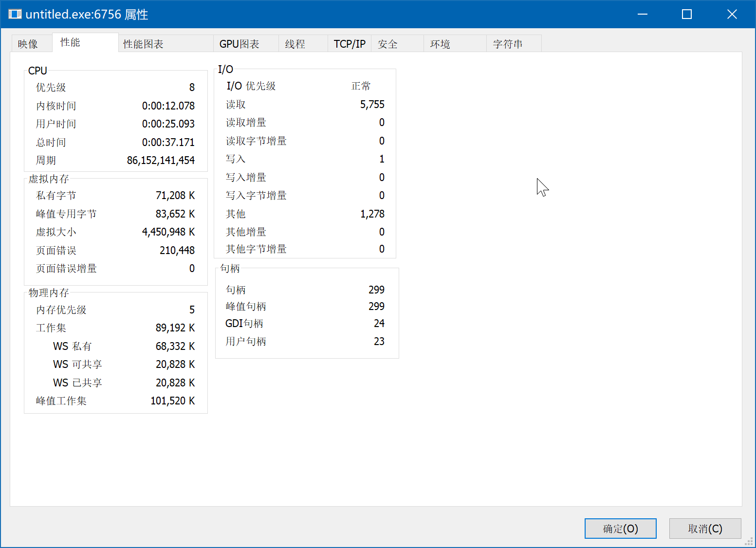
Task: Select the 性能 tab
Action: click(70, 42)
